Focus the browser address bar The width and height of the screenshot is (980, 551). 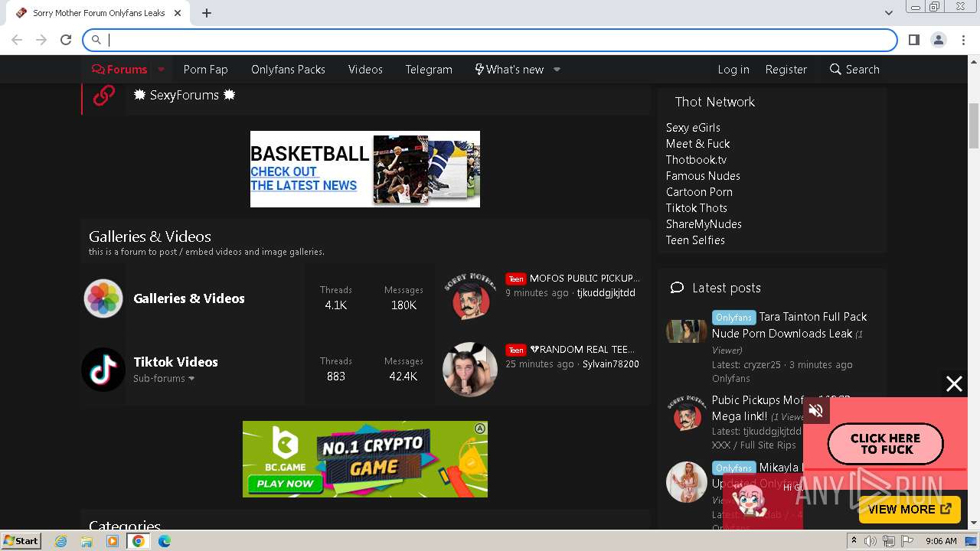[490, 40]
